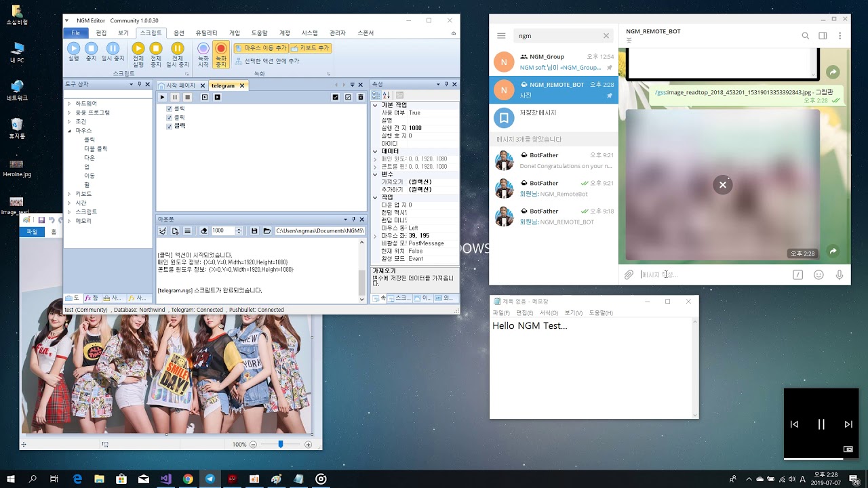Click the bot commands slash icon in Telegram
This screenshot has height=488, width=868.
(798, 274)
